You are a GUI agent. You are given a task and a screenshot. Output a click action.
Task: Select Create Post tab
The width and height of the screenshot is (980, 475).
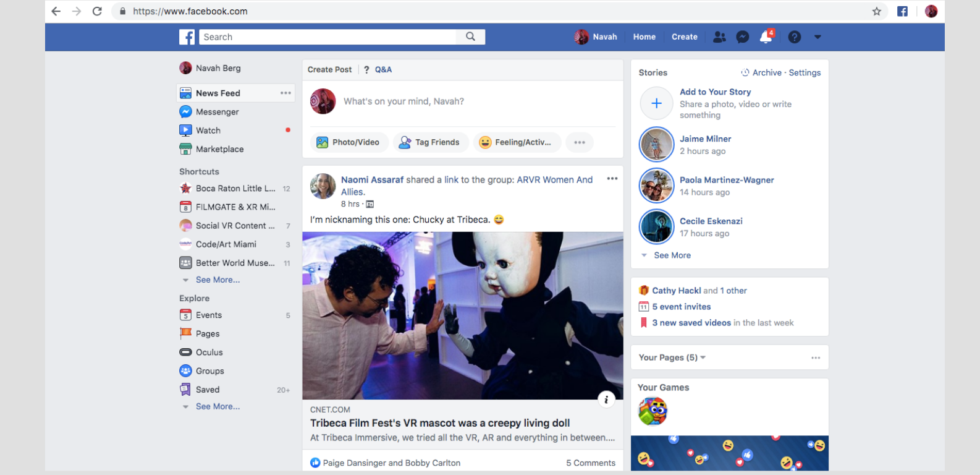click(x=329, y=70)
